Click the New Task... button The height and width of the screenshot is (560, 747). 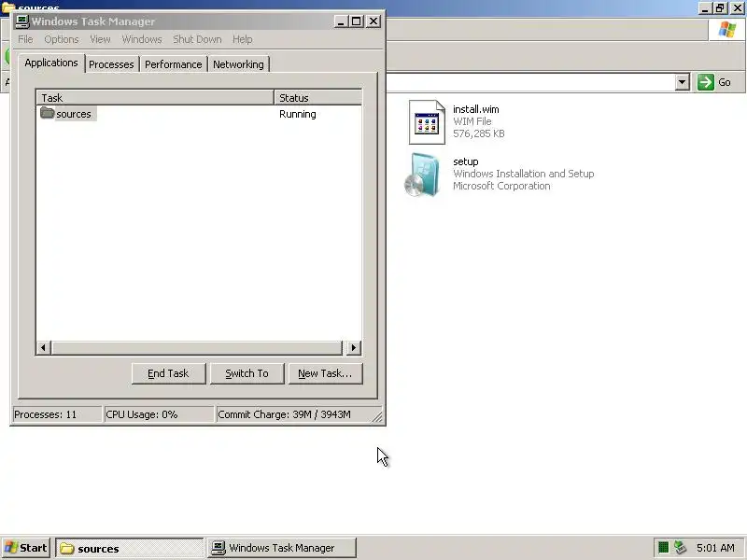(x=325, y=374)
